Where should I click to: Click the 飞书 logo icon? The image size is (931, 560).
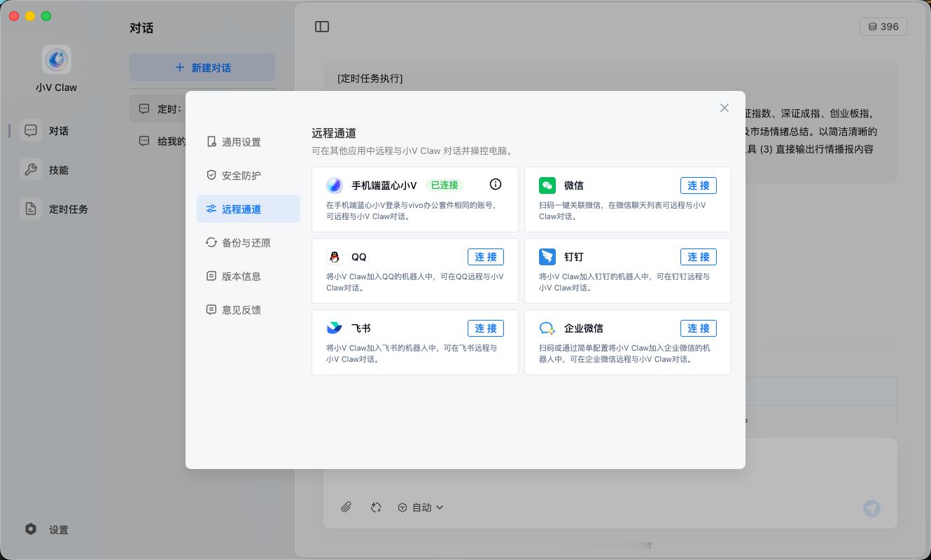coord(335,328)
